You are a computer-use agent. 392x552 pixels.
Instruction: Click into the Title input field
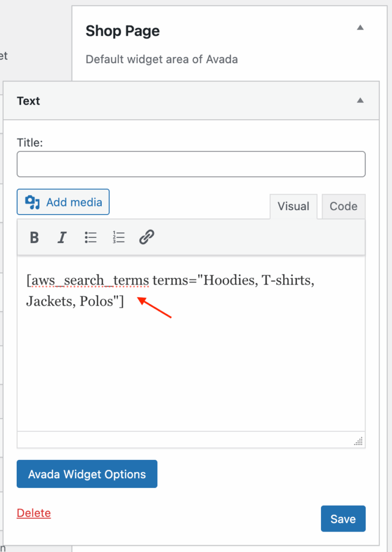point(191,164)
